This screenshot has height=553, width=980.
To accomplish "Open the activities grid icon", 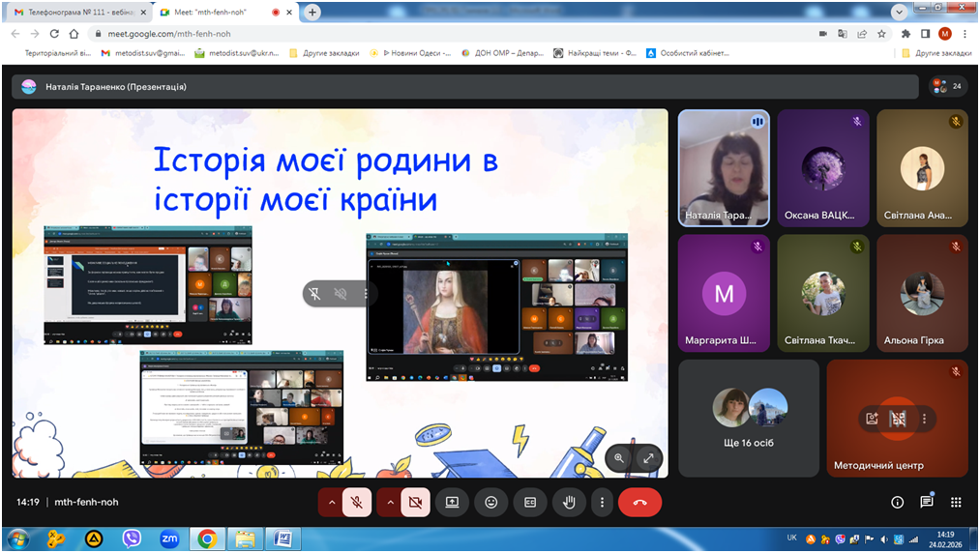I will [x=956, y=502].
